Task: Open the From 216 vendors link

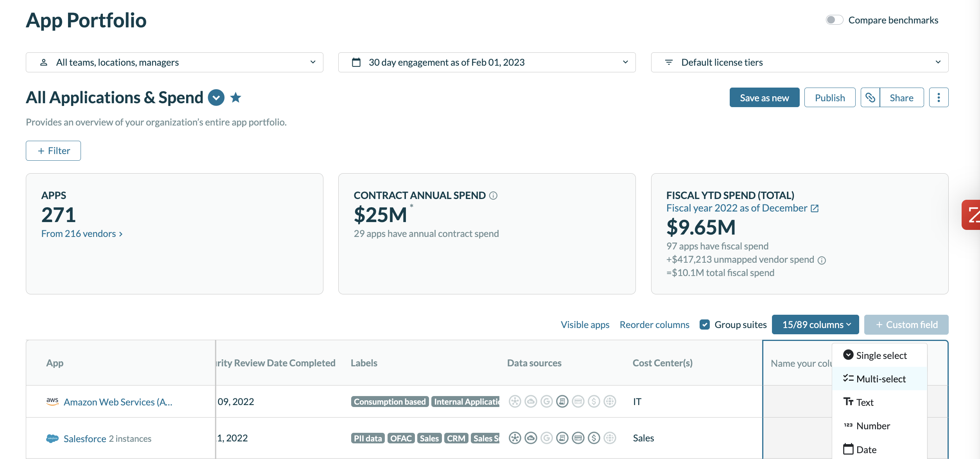Action: pyautogui.click(x=82, y=234)
